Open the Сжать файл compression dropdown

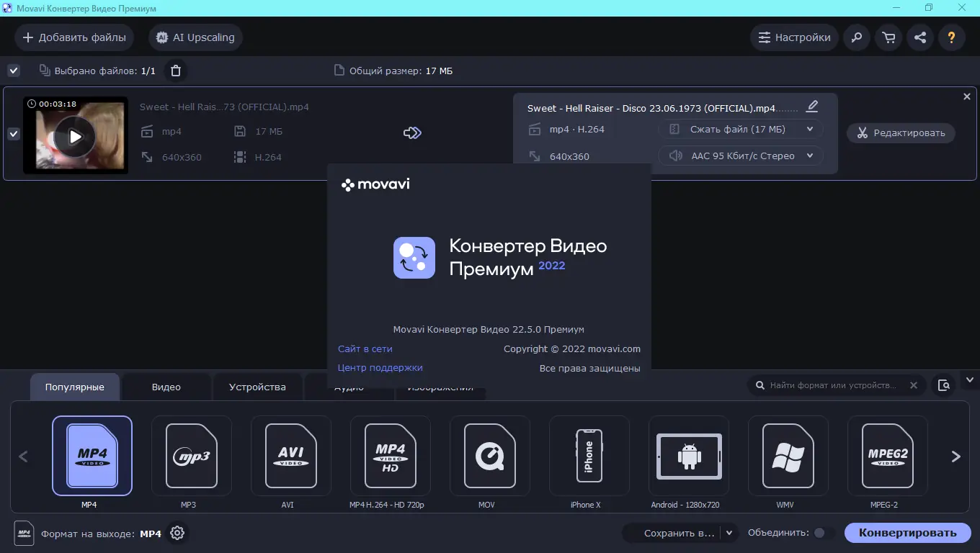coord(741,129)
